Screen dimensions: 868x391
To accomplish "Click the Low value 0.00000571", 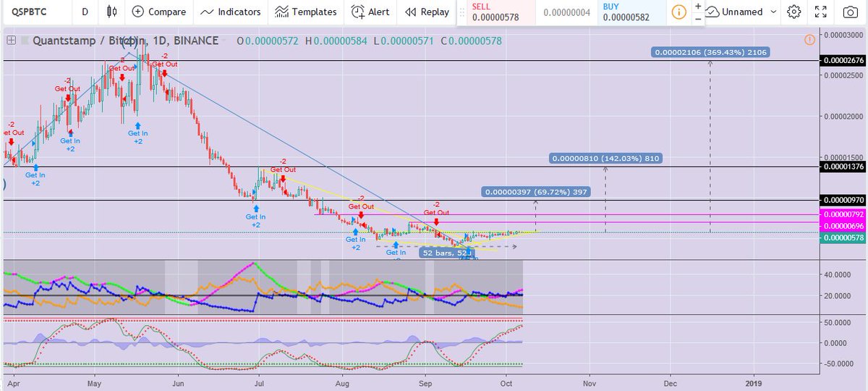I will point(407,41).
